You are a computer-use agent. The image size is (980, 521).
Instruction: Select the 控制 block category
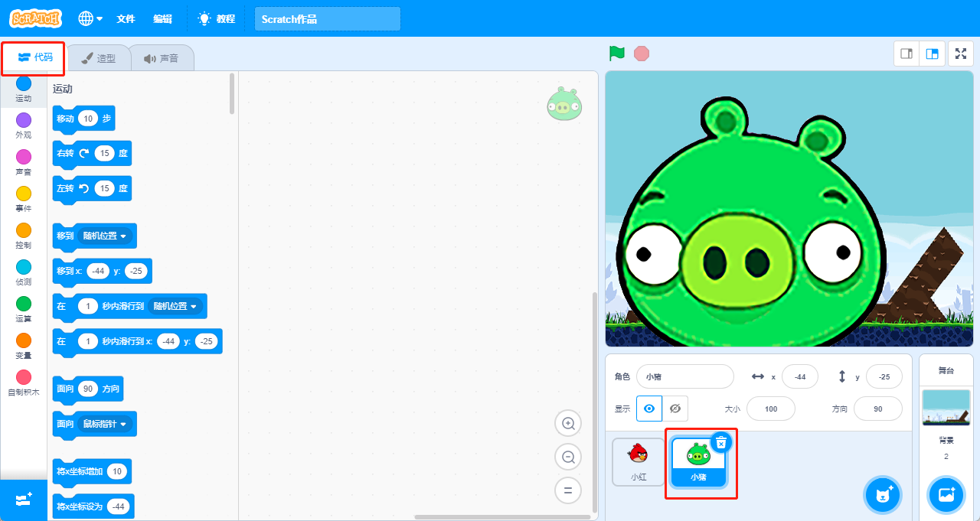[24, 236]
